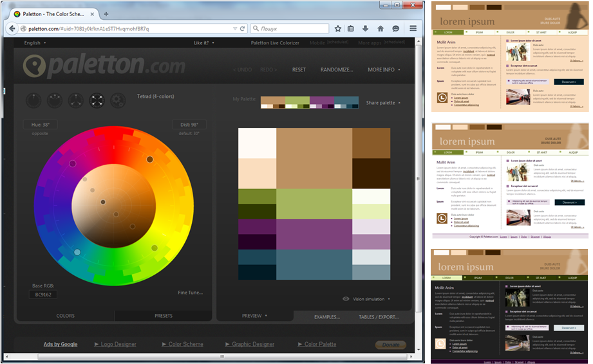
Task: Open the Color Palette ad link
Action: [x=317, y=344]
